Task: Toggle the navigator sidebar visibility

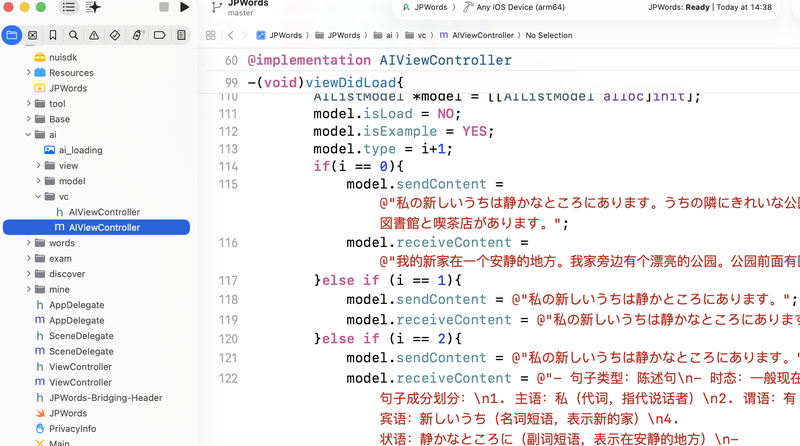Action: point(69,7)
